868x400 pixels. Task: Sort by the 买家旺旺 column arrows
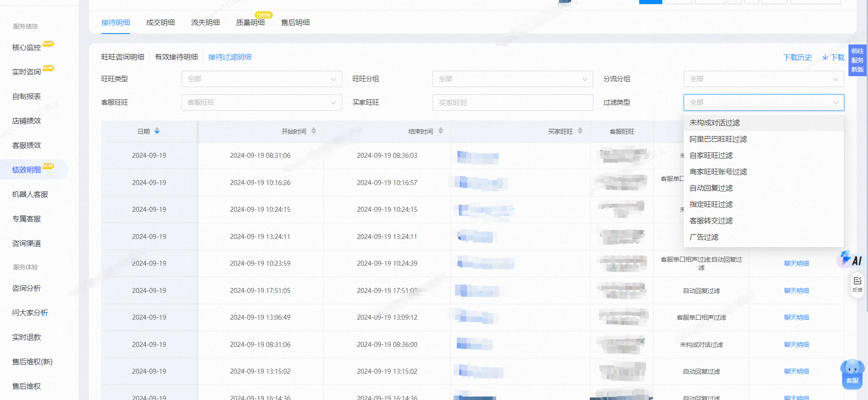(x=580, y=131)
